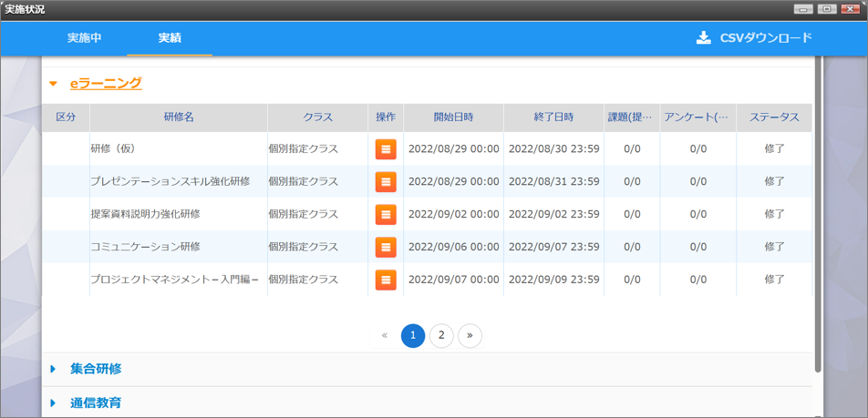This screenshot has height=418, width=868.
Task: Click the ステータス column header
Action: (774, 117)
